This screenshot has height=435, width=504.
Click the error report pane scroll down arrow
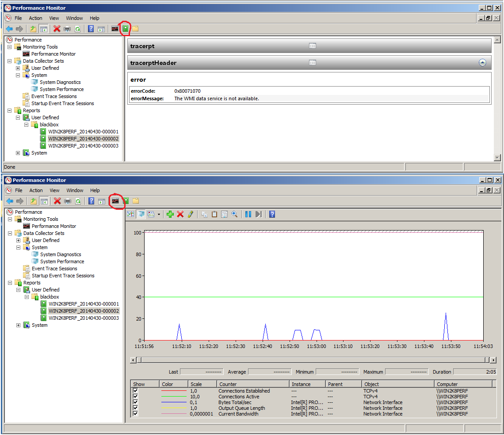(x=497, y=158)
